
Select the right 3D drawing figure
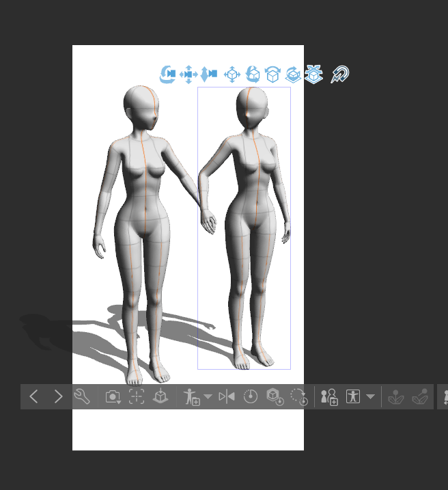coord(244,228)
